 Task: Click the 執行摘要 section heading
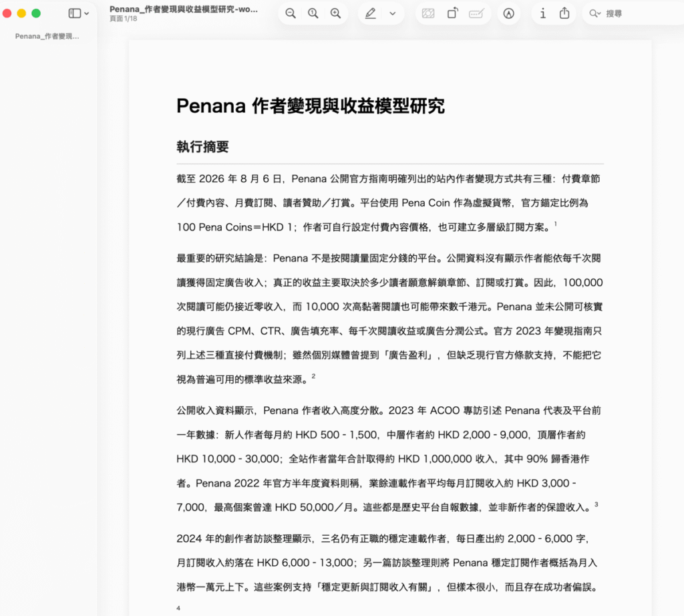(x=202, y=147)
